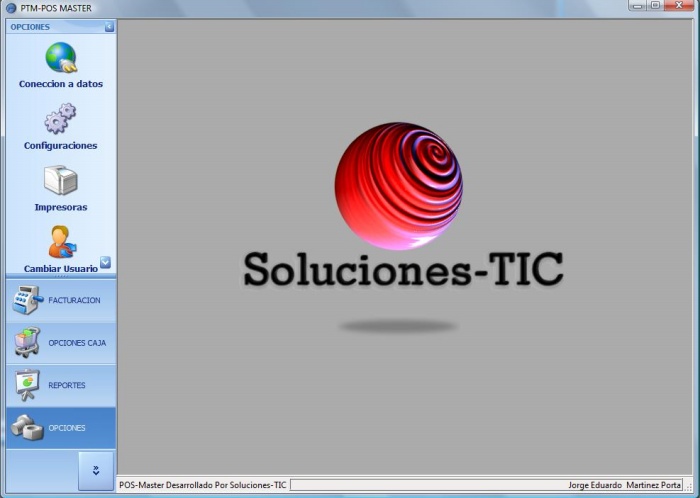Click the navigation pane splitter grip dots
This screenshot has width=700, height=498.
pyautogui.click(x=61, y=277)
